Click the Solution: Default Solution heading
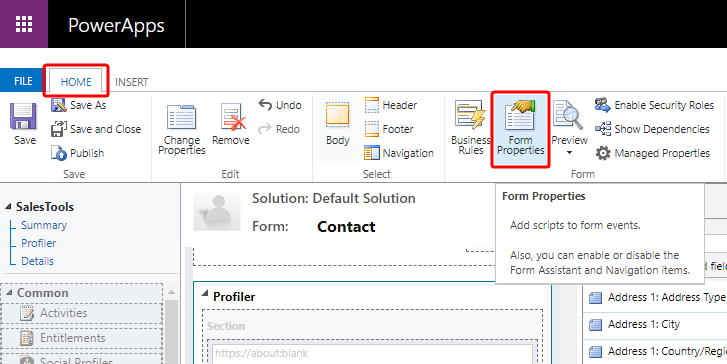Viewport: 727px width, 364px height. pyautogui.click(x=333, y=198)
